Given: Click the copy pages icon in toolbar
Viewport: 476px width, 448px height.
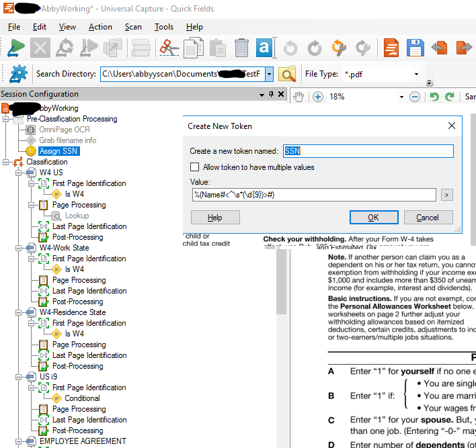Looking at the screenshot, I should click(194, 48).
